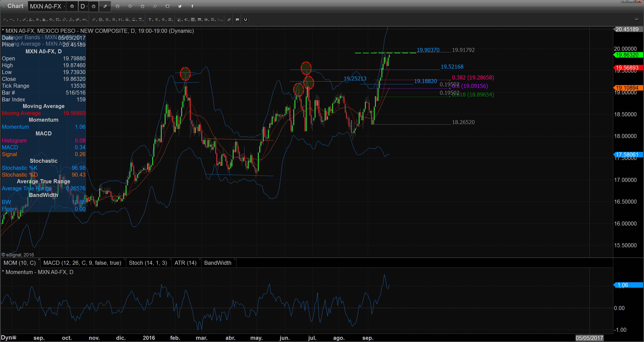The image size is (644, 342).
Task: Select the horizontal line tool
Action: (11, 20)
